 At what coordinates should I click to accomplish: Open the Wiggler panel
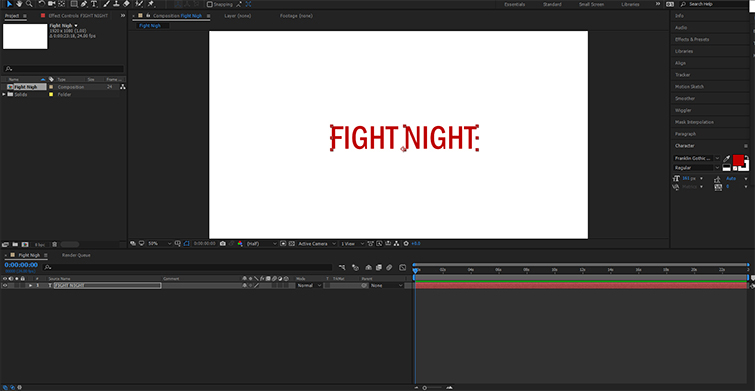[683, 110]
